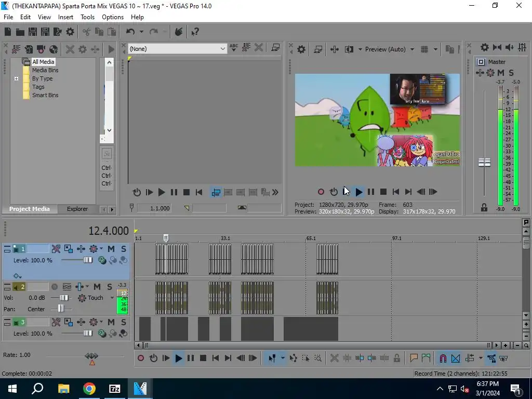
Task: Delete selected events with X icon
Action: tap(334, 358)
